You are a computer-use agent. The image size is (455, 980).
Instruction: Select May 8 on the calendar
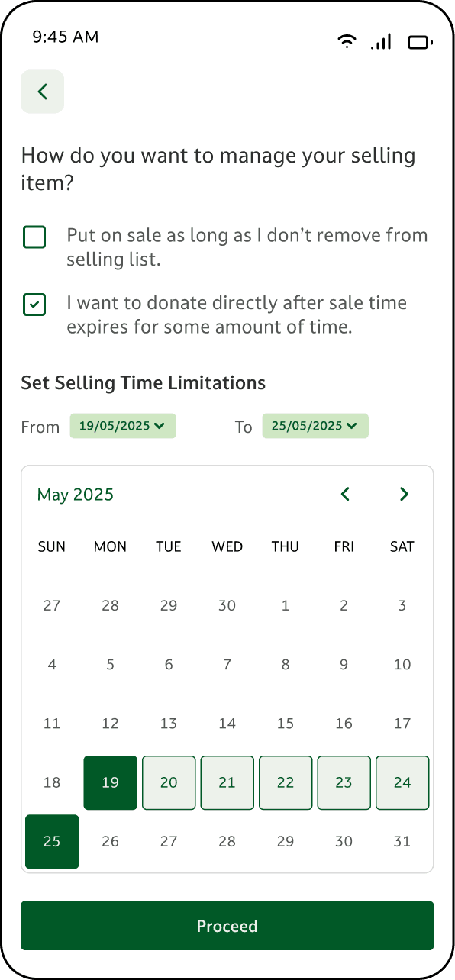tap(286, 665)
